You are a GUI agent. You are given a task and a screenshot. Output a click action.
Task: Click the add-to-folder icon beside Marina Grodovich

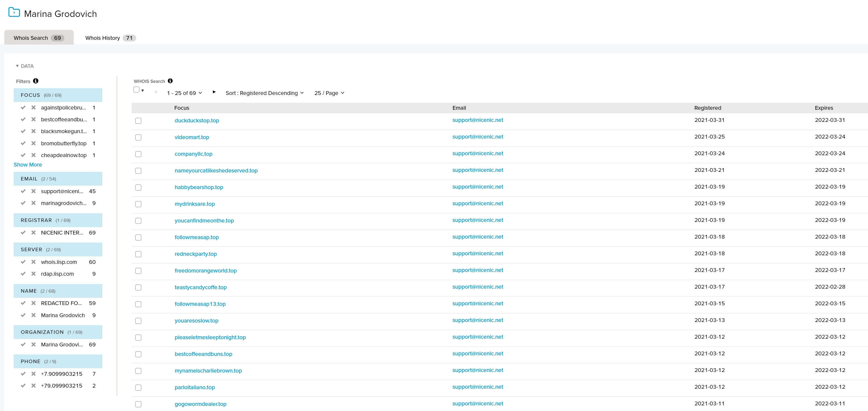click(x=14, y=12)
